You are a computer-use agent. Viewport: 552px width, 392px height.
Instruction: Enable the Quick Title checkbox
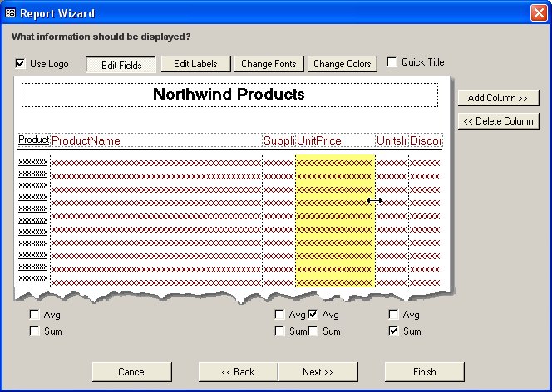(392, 62)
